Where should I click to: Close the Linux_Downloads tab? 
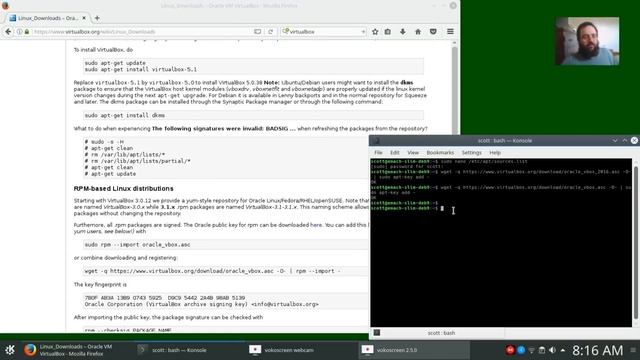[84, 18]
